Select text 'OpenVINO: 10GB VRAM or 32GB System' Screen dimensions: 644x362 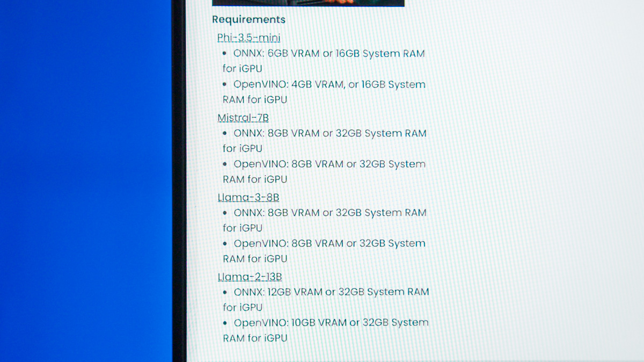click(331, 323)
